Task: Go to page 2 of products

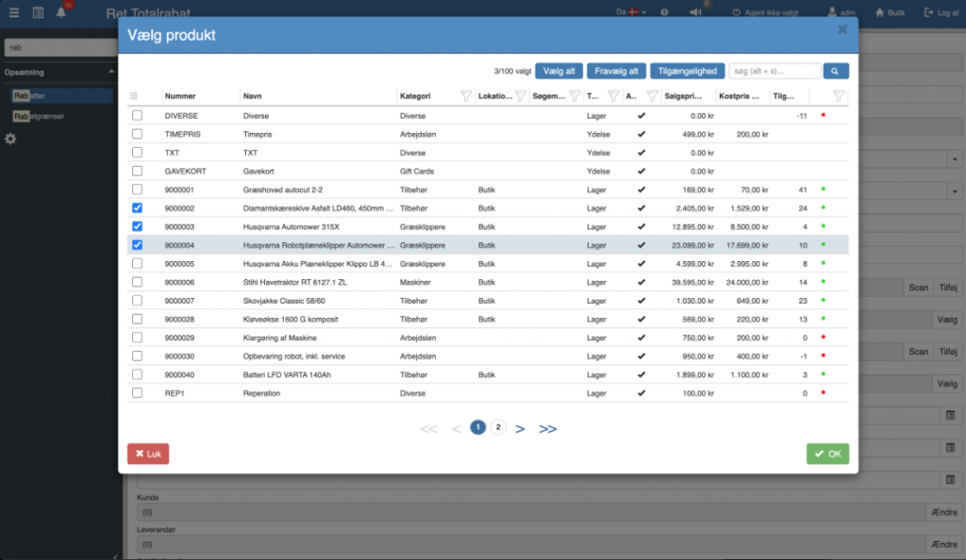Action: pos(498,427)
